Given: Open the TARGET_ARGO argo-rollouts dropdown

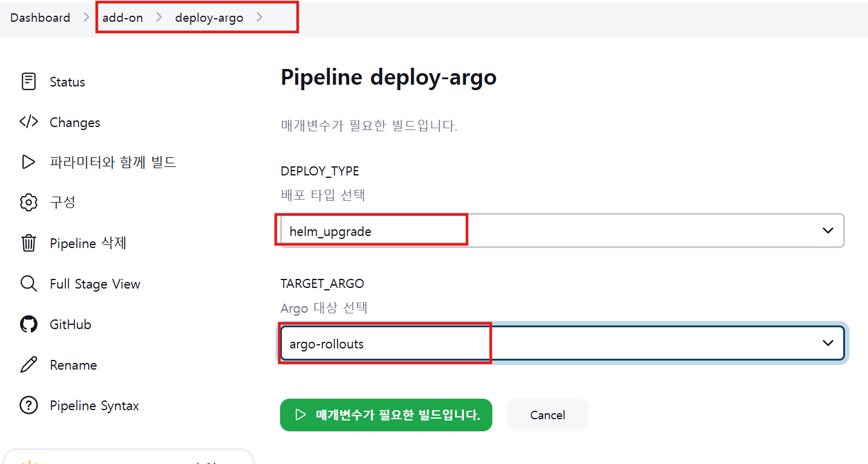Looking at the screenshot, I should coord(562,344).
